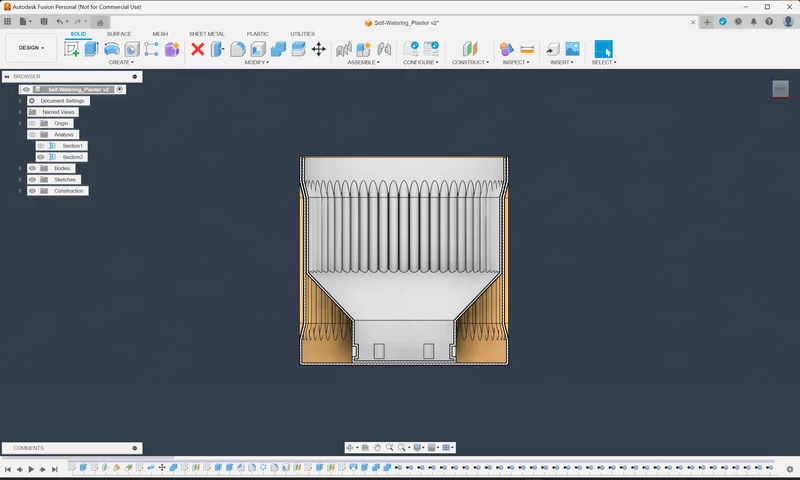Click the red Delete icon

(x=197, y=49)
